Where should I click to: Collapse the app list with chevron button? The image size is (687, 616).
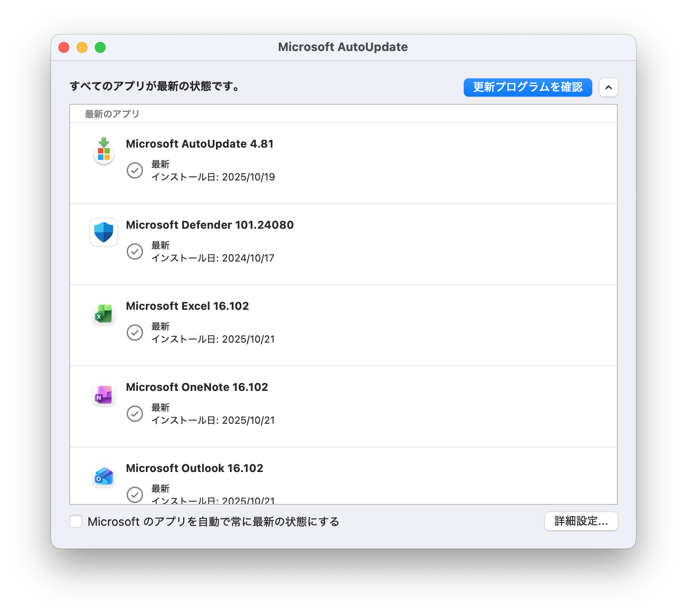coord(608,87)
